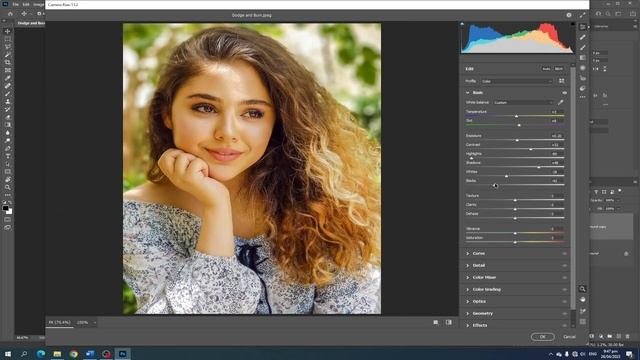Collapse the Basic section

[468, 93]
